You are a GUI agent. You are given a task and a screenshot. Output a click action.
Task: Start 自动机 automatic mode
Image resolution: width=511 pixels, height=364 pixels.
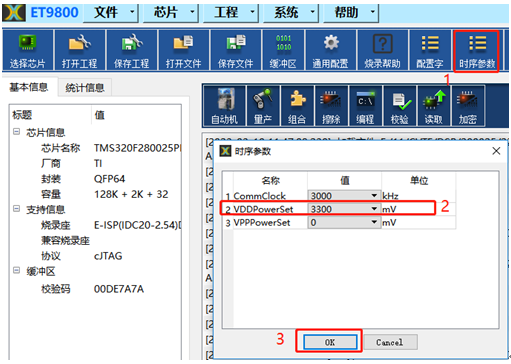225,106
